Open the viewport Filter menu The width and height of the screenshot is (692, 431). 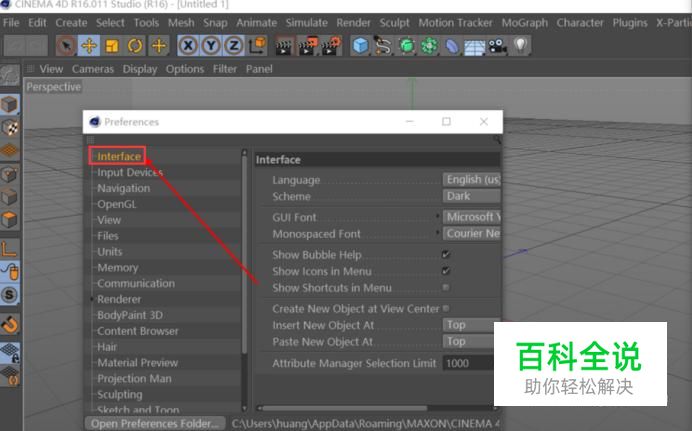point(225,69)
